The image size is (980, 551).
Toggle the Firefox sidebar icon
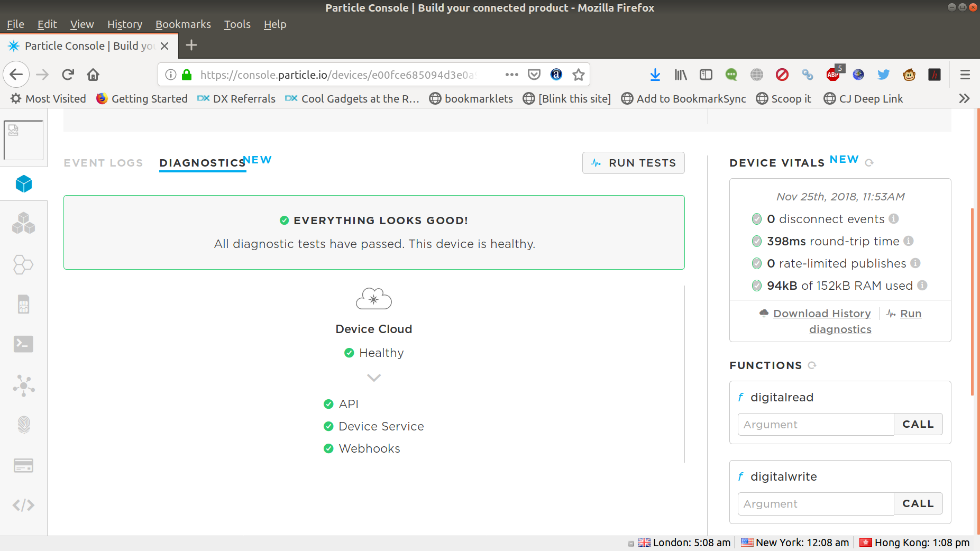pyautogui.click(x=706, y=75)
